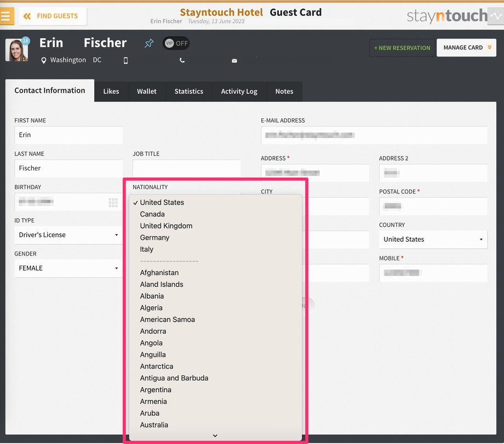
Task: Select Italy in nationality list
Action: click(x=215, y=249)
